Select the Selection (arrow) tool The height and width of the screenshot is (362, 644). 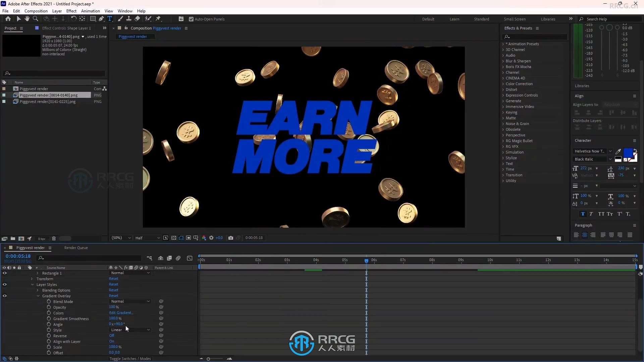click(x=18, y=19)
